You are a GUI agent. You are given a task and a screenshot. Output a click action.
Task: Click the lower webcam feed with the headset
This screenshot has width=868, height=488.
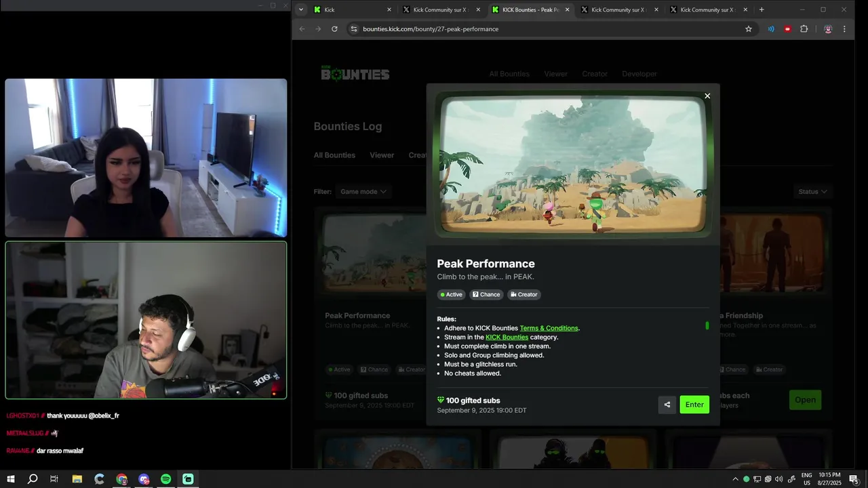click(146, 321)
